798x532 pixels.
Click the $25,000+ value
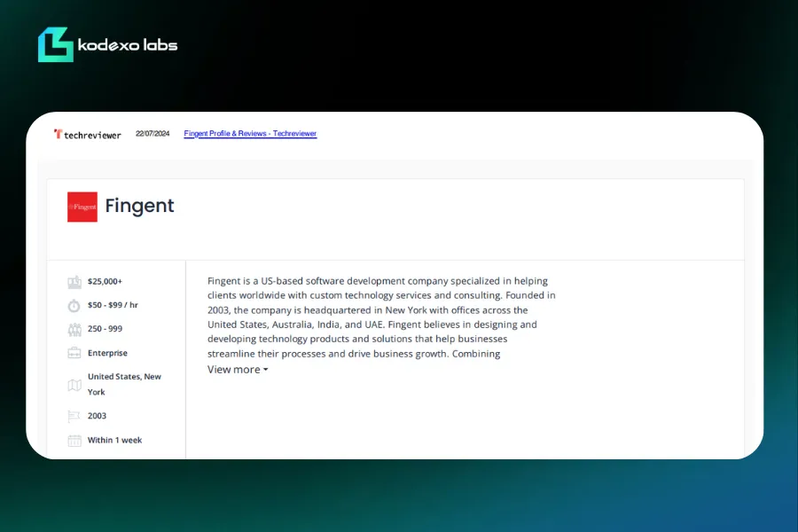point(105,281)
